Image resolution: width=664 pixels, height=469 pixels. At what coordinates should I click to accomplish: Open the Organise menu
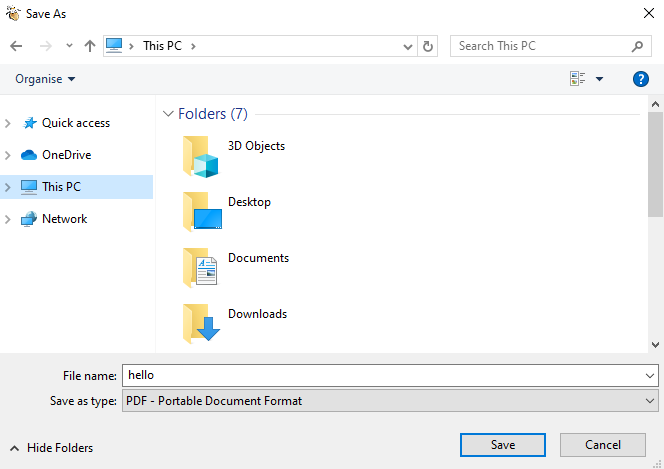45,79
